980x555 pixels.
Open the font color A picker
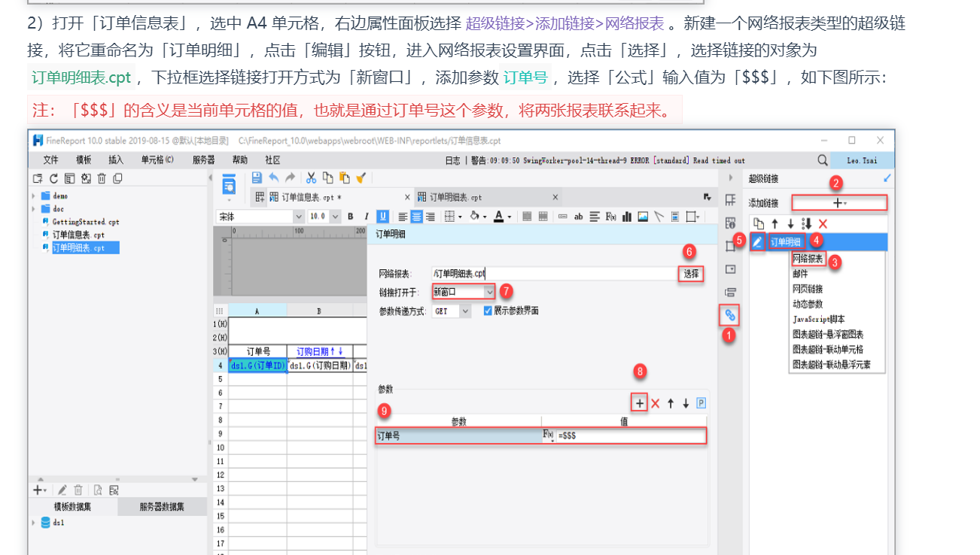(498, 217)
